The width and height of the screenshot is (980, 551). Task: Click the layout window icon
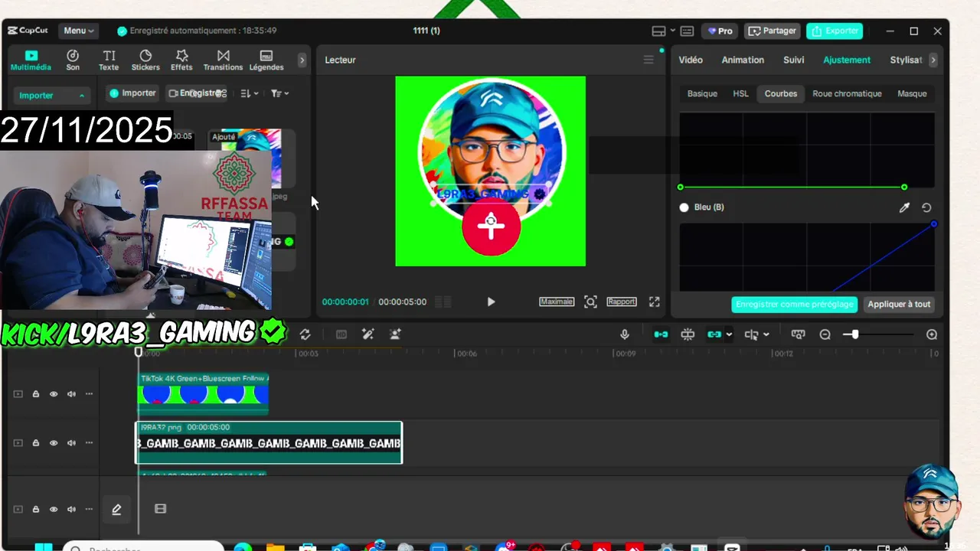[658, 31]
